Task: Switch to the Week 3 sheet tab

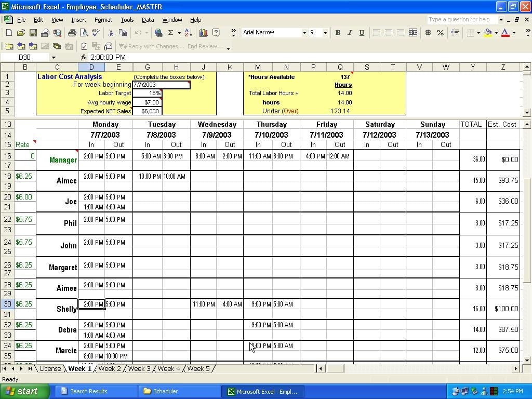Action: coord(139,368)
